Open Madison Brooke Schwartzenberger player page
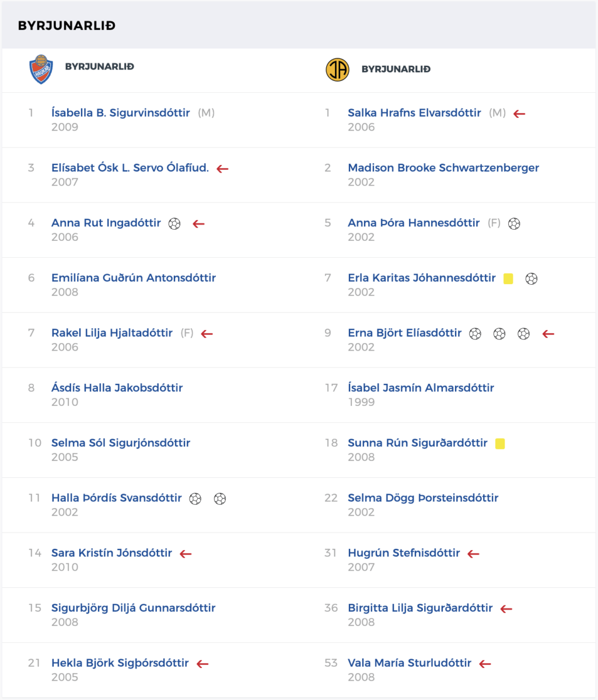 click(443, 168)
